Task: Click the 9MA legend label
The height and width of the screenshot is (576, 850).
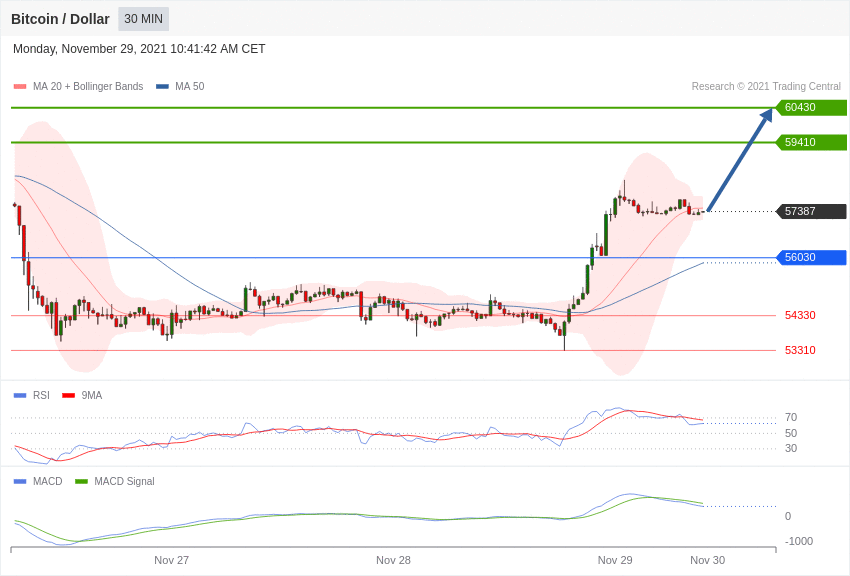Action: (92, 396)
